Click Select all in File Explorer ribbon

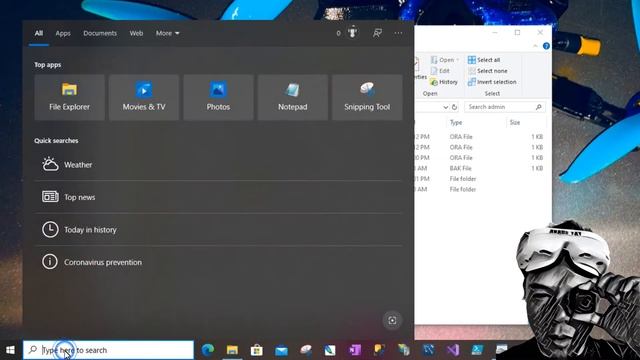[x=484, y=60]
